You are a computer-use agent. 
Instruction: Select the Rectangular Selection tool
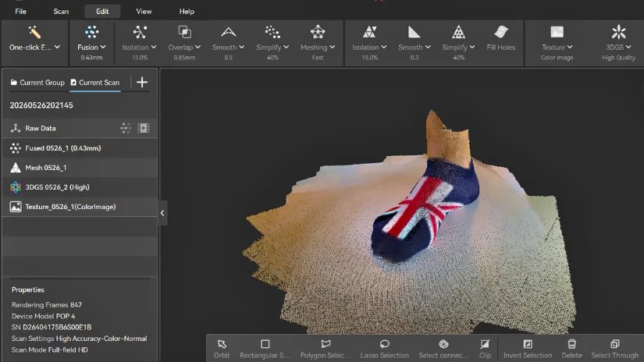[x=265, y=349]
